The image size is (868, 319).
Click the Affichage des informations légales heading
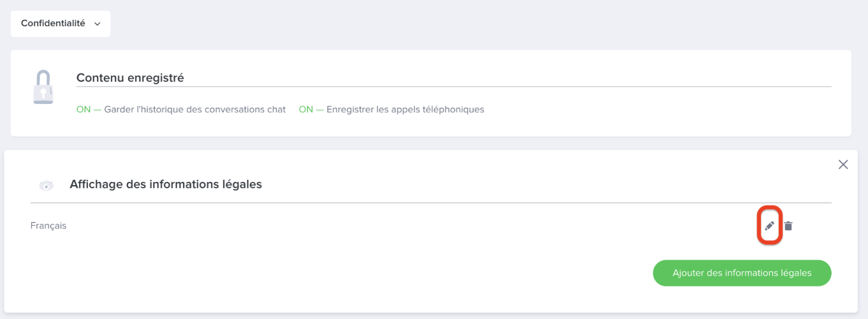click(x=166, y=184)
